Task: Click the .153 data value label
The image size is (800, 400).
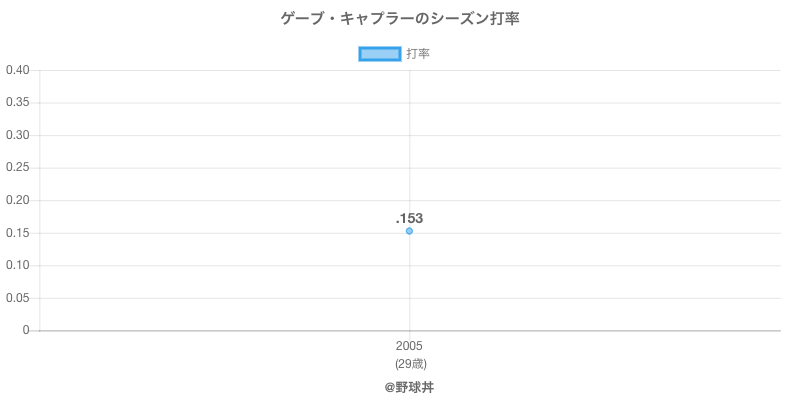Action: [409, 218]
